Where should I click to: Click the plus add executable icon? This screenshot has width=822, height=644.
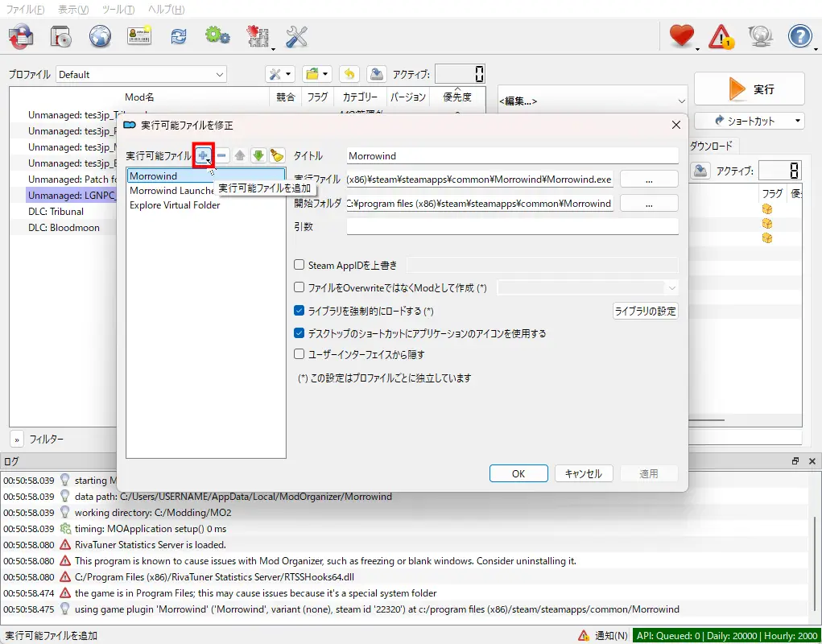point(204,155)
